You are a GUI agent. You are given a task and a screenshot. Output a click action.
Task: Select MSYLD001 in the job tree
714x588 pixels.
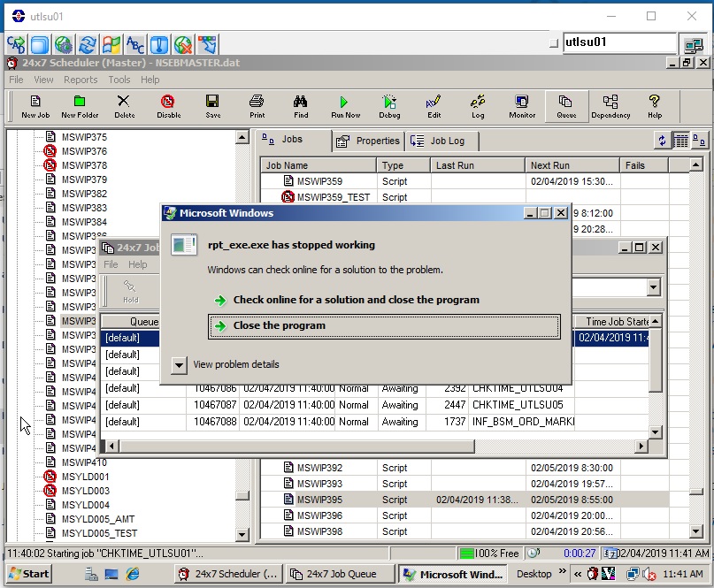click(x=85, y=477)
